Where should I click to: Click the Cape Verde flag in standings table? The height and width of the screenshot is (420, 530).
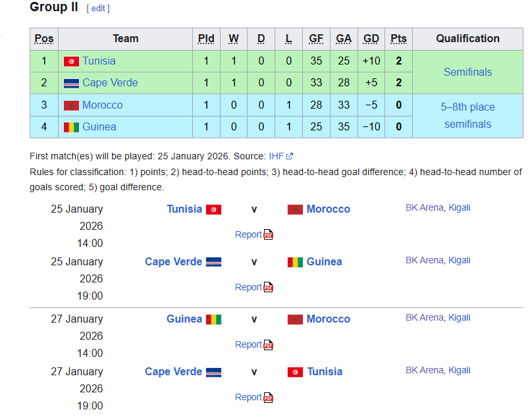pyautogui.click(x=71, y=83)
